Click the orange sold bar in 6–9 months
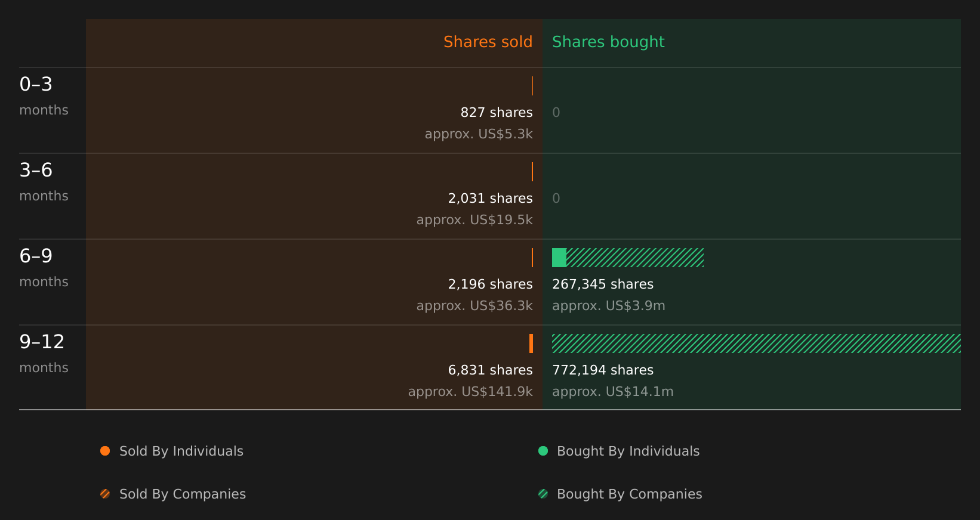Image resolution: width=980 pixels, height=520 pixels. tap(532, 258)
